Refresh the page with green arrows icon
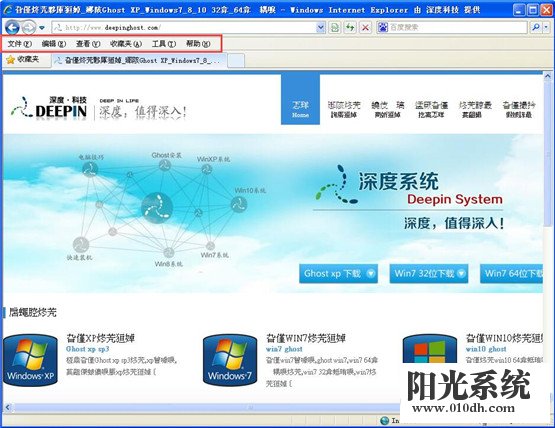Image resolution: width=555 pixels, height=428 pixels. click(x=350, y=27)
